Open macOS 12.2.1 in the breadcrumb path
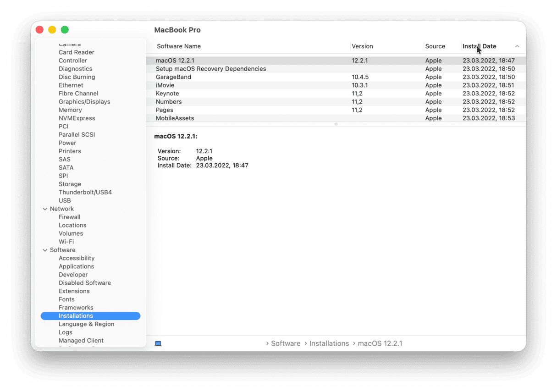The width and height of the screenshot is (557, 392). (380, 343)
